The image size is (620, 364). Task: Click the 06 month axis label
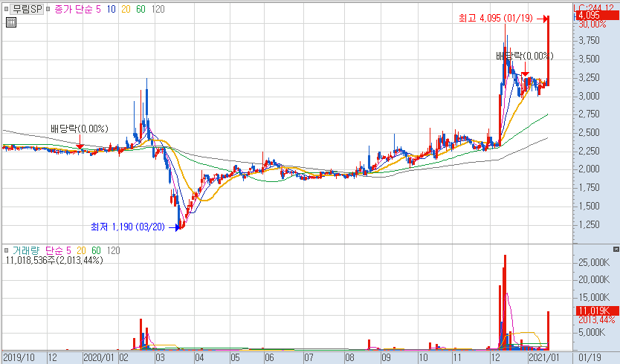pyautogui.click(x=269, y=357)
